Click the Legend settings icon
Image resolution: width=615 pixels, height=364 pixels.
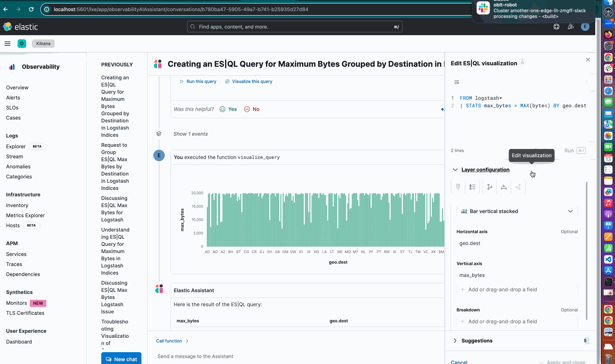tap(472, 187)
